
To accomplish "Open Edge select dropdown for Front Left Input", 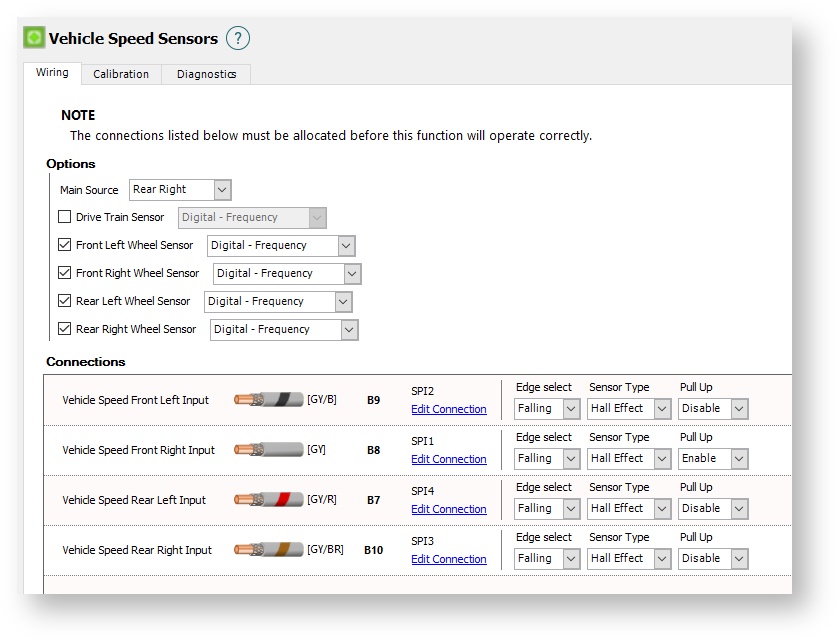I will click(x=547, y=409).
